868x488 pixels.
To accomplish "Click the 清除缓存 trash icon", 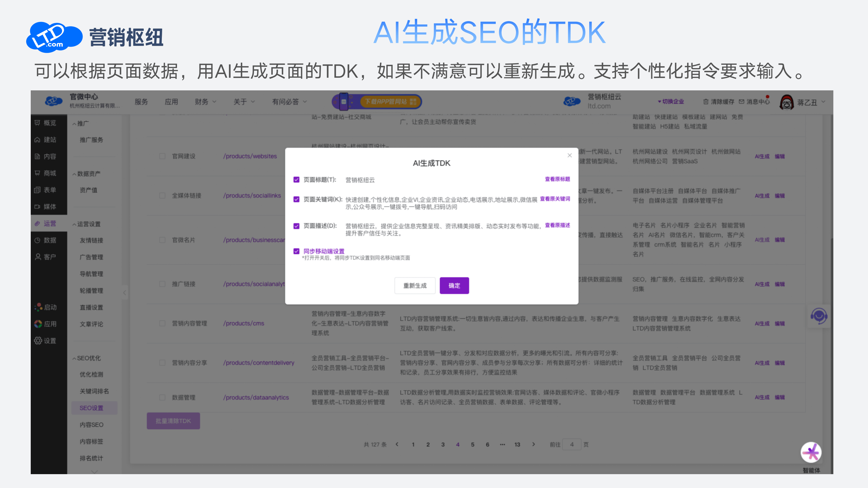I will 706,102.
